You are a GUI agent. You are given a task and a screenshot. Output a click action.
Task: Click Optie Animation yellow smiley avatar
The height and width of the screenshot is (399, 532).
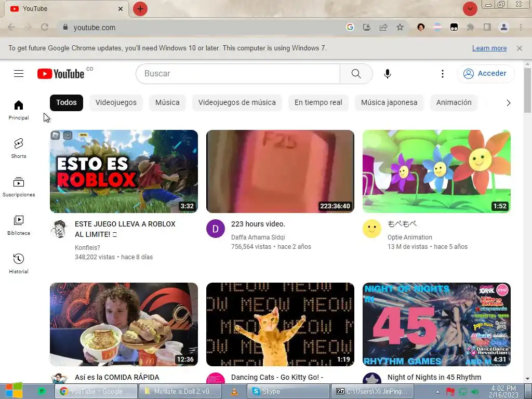[372, 229]
